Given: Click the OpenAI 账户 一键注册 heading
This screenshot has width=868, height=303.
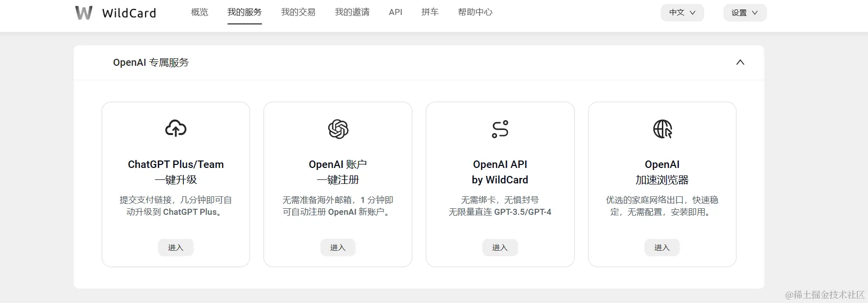Looking at the screenshot, I should point(338,172).
